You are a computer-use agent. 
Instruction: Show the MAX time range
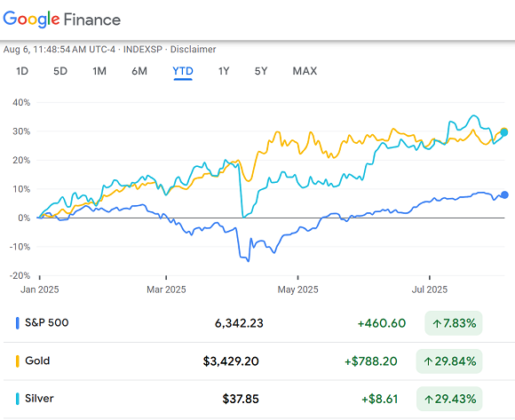coord(305,71)
